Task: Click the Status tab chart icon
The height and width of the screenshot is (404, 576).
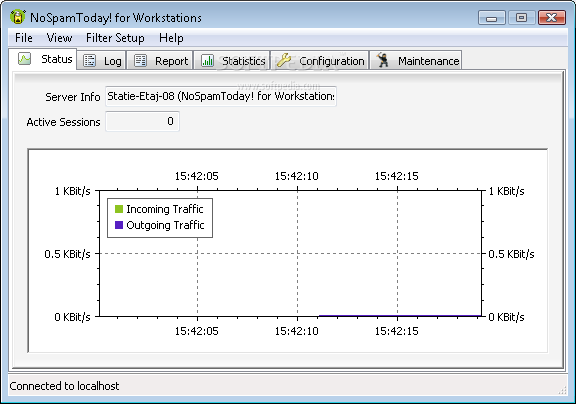Action: tap(25, 59)
